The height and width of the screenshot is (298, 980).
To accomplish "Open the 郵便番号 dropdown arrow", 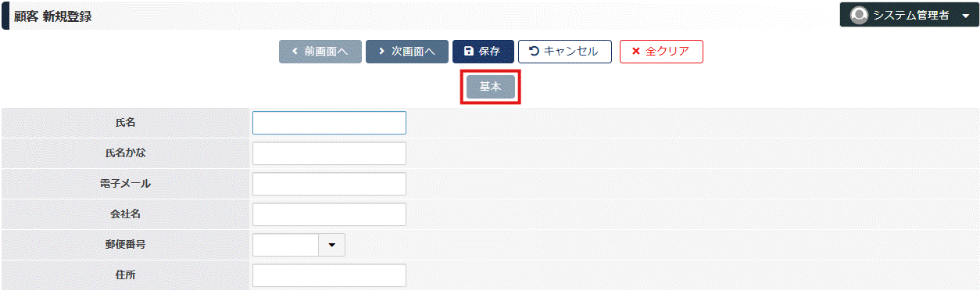I will (x=331, y=245).
